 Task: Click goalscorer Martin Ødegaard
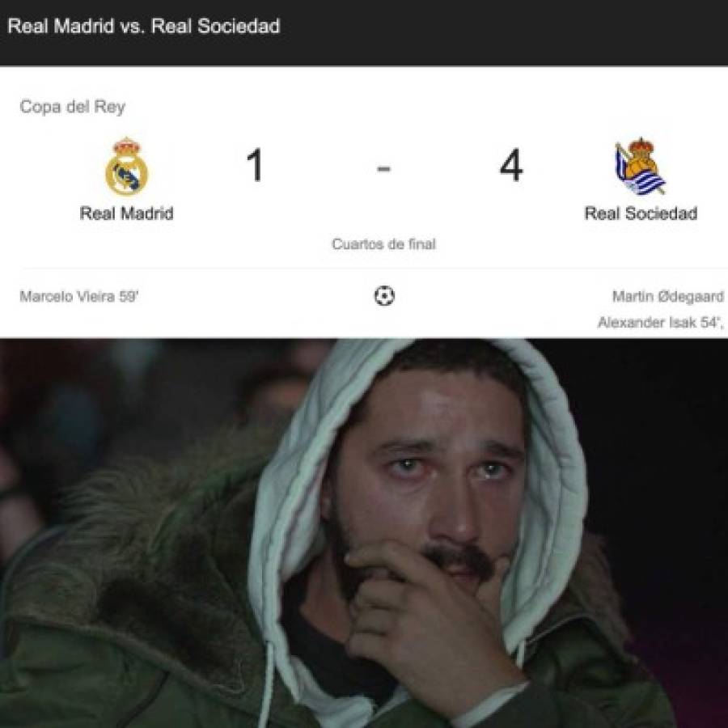coord(668,296)
